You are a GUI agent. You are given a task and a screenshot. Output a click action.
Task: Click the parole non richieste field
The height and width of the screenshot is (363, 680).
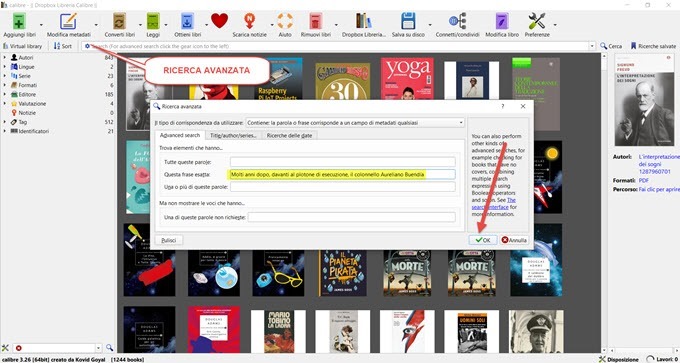click(x=352, y=216)
